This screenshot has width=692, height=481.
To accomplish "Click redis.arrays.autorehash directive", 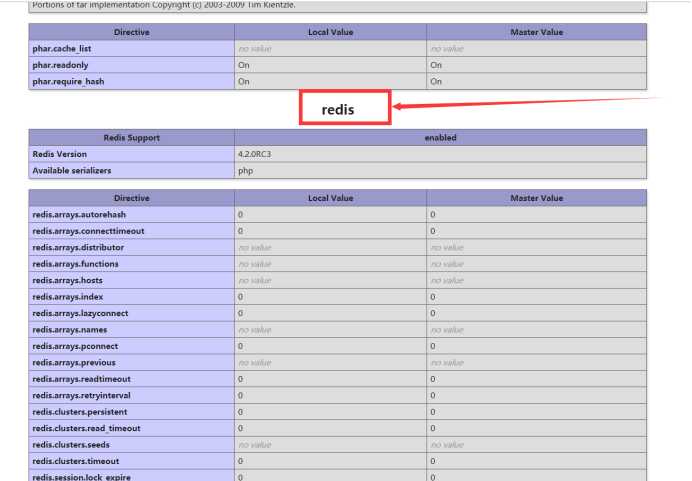I will [79, 214].
